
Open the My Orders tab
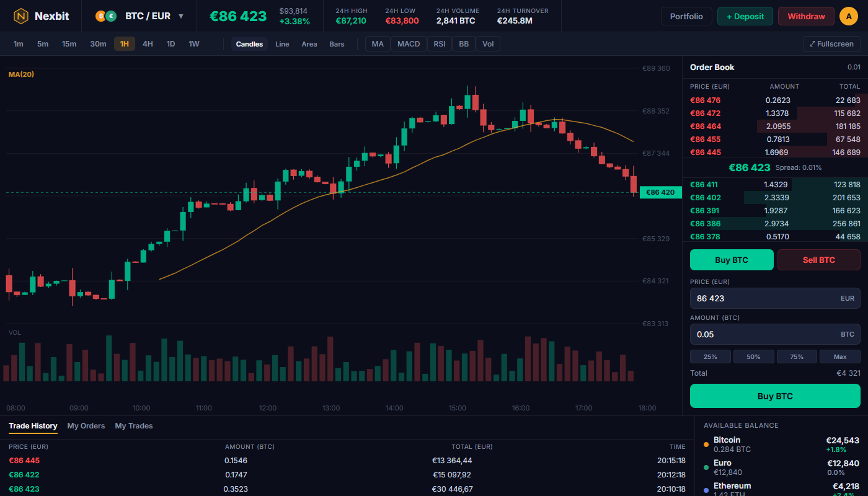coord(86,426)
